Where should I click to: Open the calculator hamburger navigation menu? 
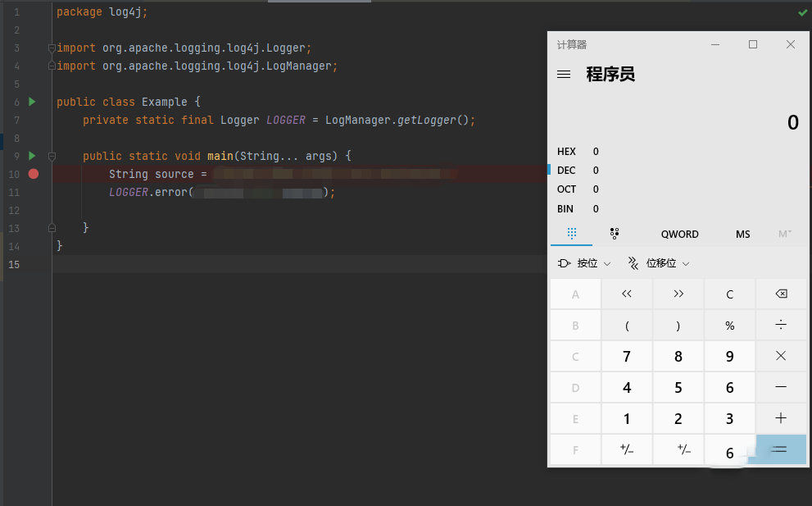(x=564, y=75)
